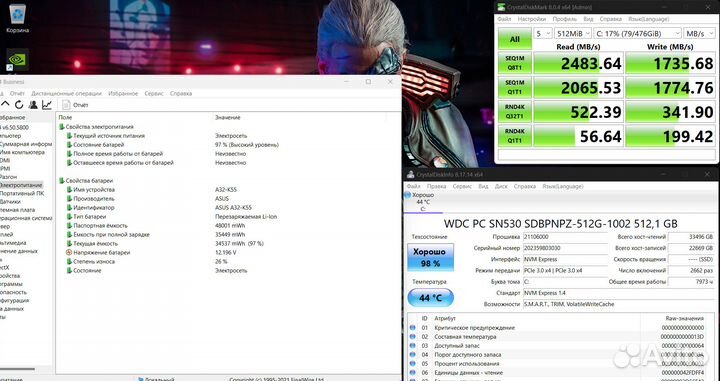Click the green All benchmark button

(515, 39)
